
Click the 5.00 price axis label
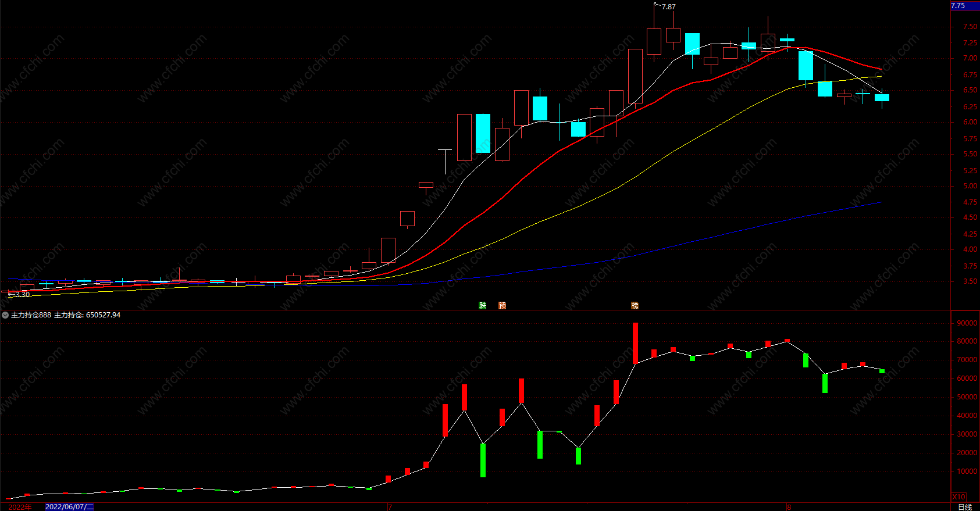(x=970, y=186)
